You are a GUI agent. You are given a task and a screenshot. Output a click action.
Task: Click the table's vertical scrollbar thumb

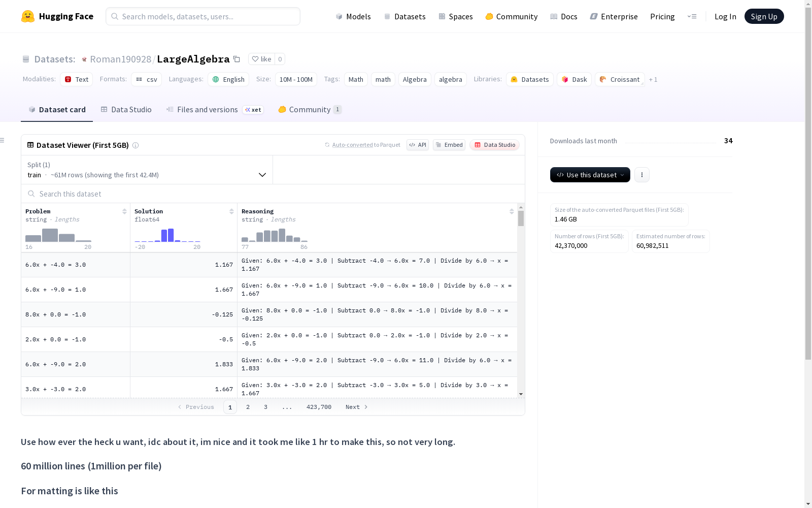[x=521, y=218]
